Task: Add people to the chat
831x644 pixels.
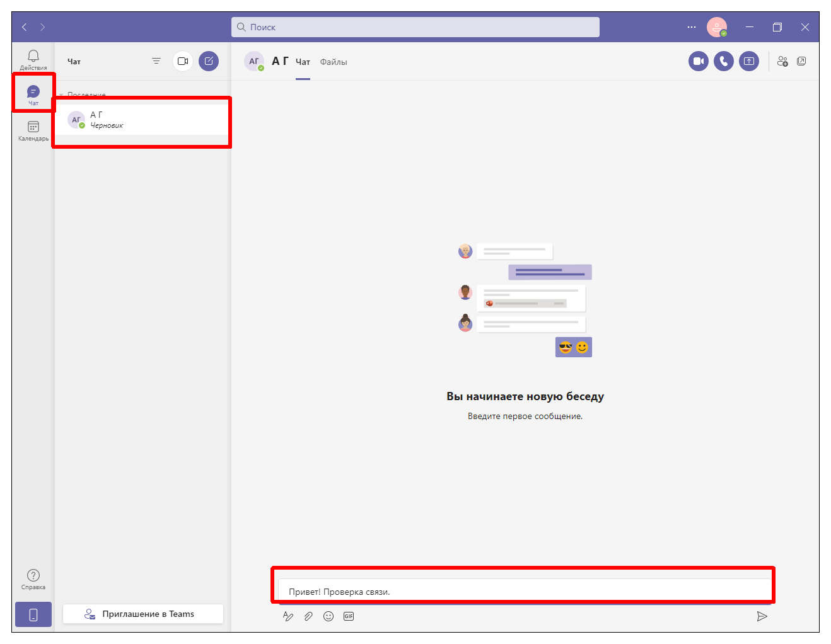Action: (x=782, y=61)
